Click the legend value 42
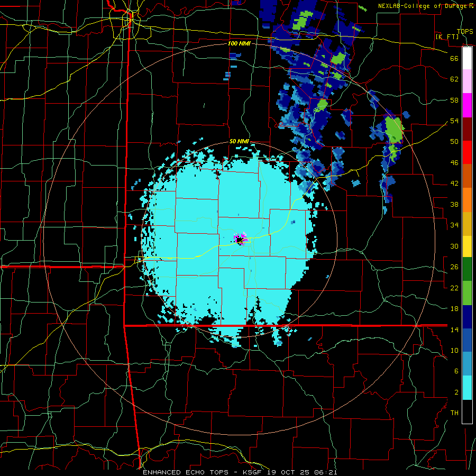 coord(454,184)
